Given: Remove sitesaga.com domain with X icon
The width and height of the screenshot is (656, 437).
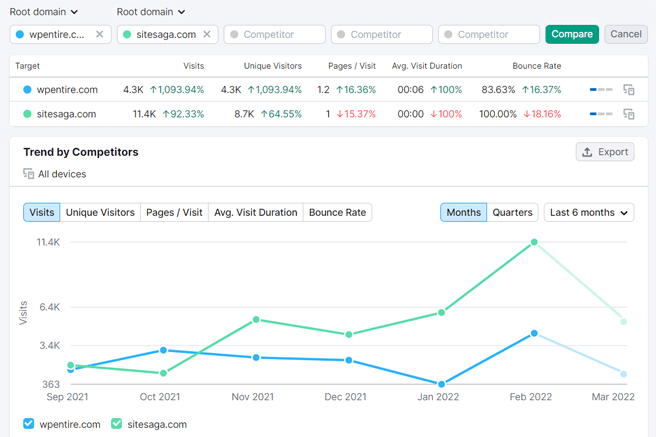Looking at the screenshot, I should [x=207, y=34].
